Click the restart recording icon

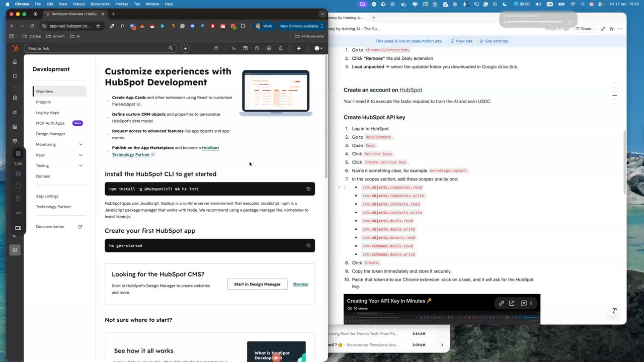click(x=18, y=186)
